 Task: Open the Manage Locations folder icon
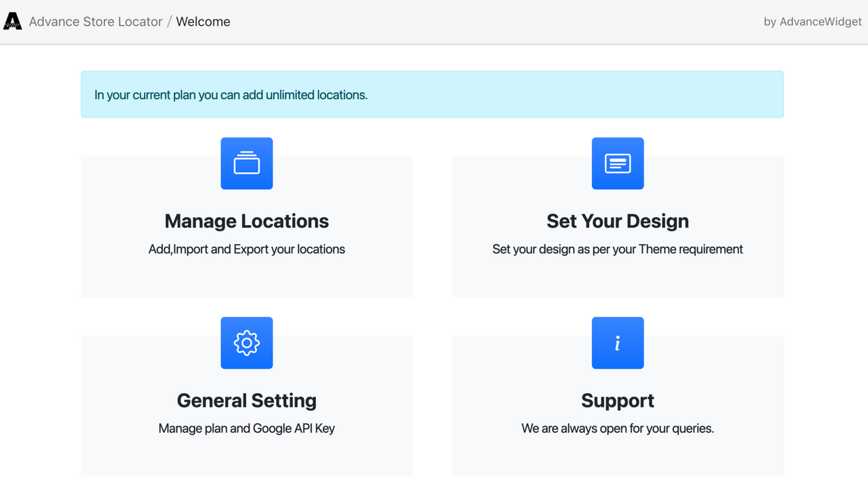click(x=247, y=163)
